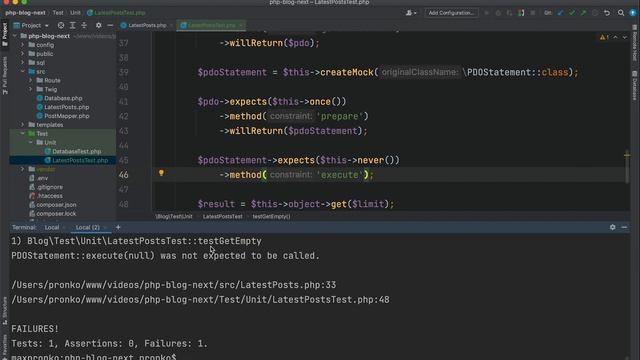The height and width of the screenshot is (360, 640).
Task: Open the JetBrains account avatar icon
Action: pyautogui.click(x=633, y=13)
